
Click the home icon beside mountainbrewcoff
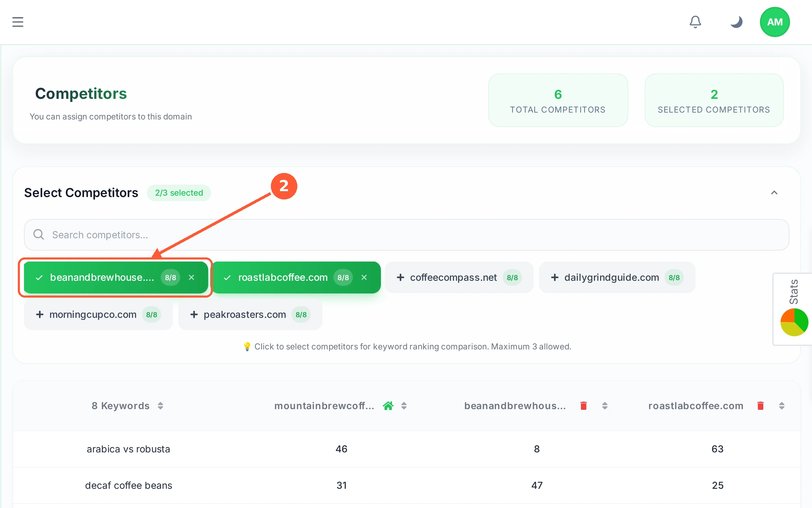pyautogui.click(x=388, y=406)
